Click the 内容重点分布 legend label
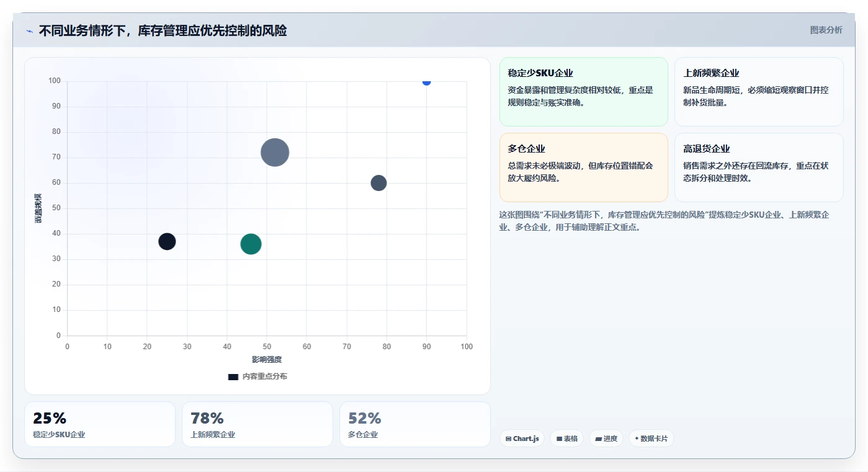 pos(264,376)
